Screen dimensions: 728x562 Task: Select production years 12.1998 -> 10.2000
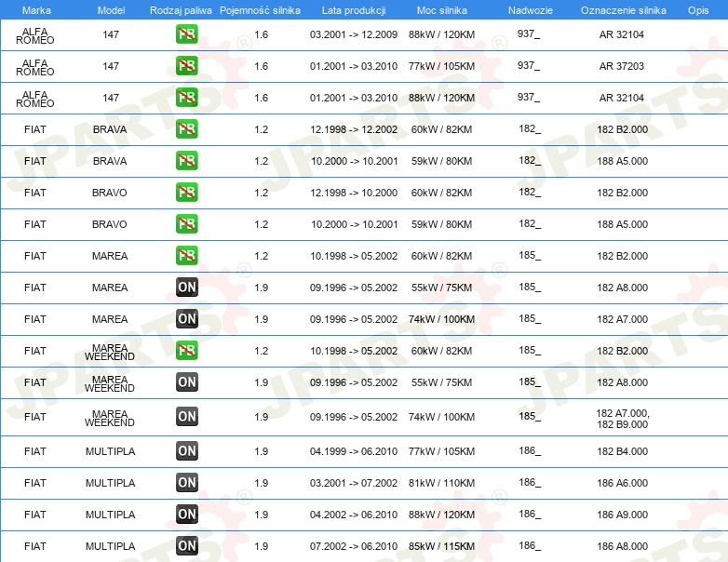click(354, 193)
